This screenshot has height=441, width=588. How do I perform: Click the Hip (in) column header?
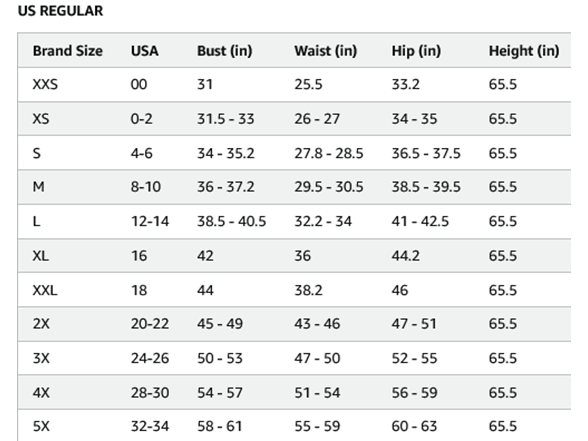click(x=416, y=51)
